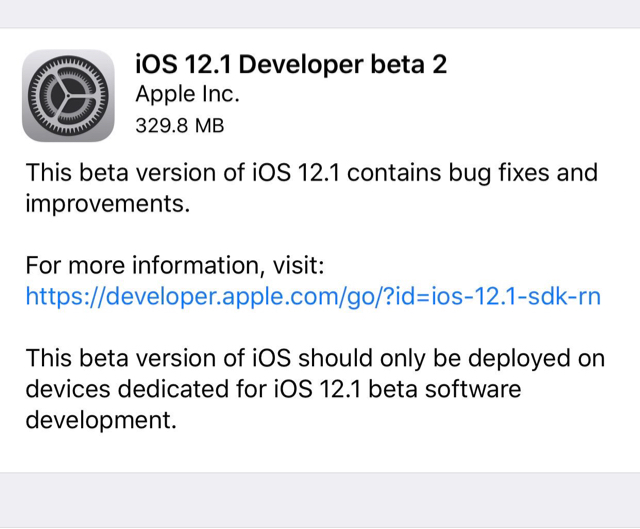Image resolution: width=640 pixels, height=529 pixels.
Task: Tap "beta 2" in the update title
Action: click(x=413, y=65)
